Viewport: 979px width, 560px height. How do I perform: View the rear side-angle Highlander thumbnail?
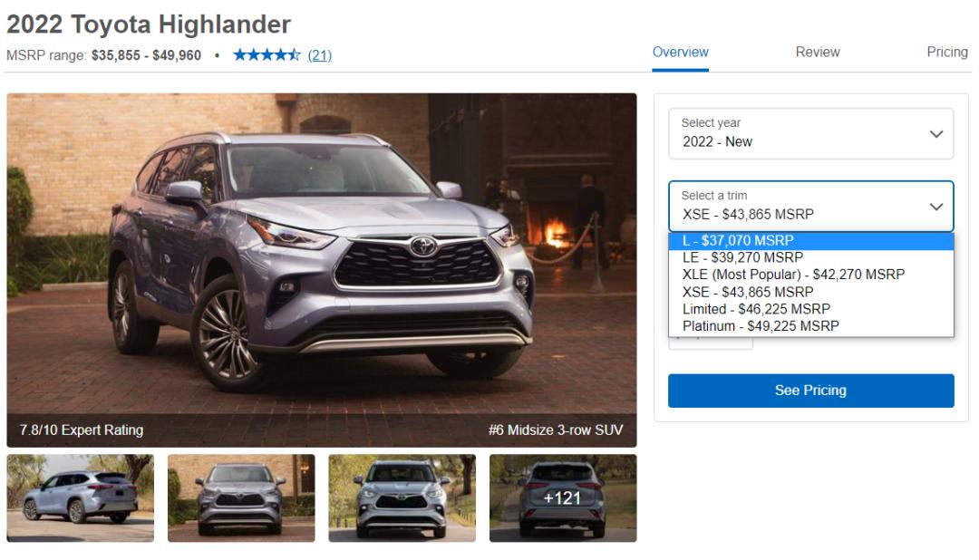[81, 498]
